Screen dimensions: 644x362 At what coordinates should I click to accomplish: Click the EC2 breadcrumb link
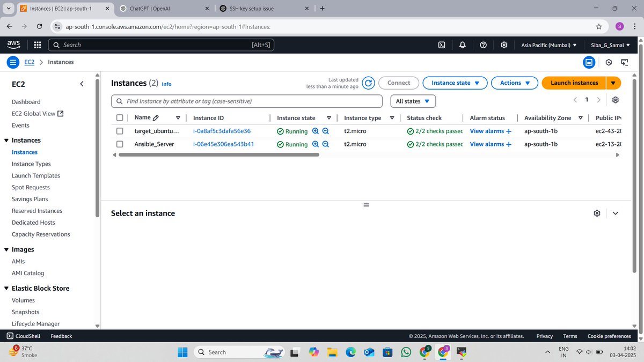pos(30,62)
